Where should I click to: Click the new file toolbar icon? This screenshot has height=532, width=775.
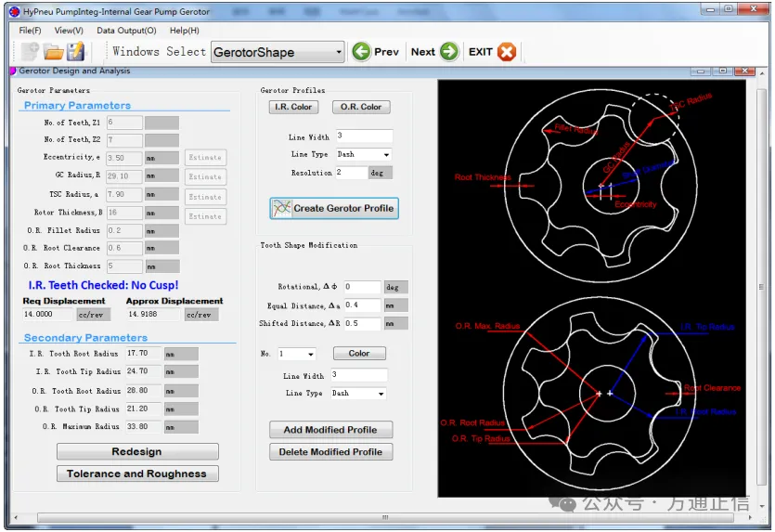tap(30, 51)
